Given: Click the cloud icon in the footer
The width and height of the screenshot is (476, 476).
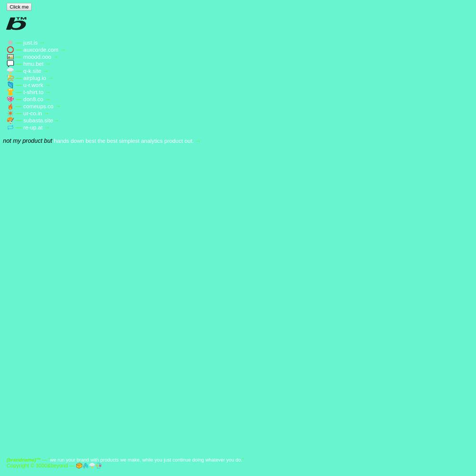Looking at the screenshot, I should coord(92,466).
